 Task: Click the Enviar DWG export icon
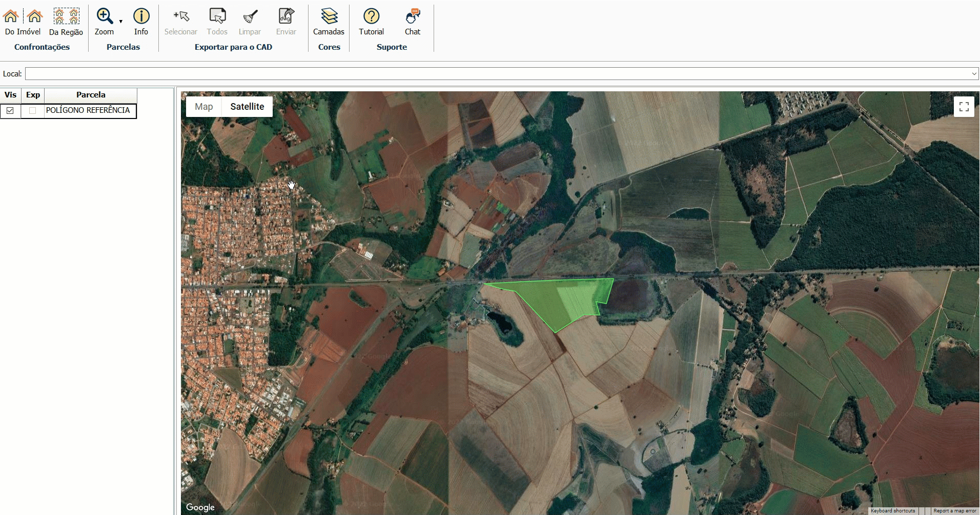pos(286,17)
